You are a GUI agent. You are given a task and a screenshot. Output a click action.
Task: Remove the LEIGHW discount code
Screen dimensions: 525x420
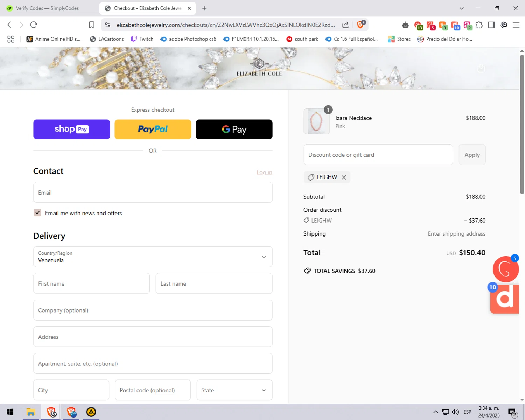tap(344, 177)
